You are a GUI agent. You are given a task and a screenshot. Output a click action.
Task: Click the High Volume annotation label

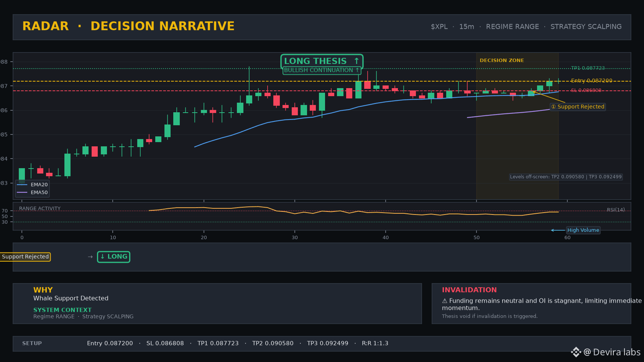coord(583,230)
